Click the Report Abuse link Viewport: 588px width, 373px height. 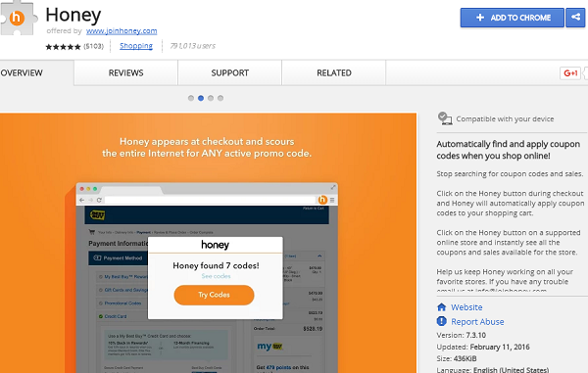477,322
